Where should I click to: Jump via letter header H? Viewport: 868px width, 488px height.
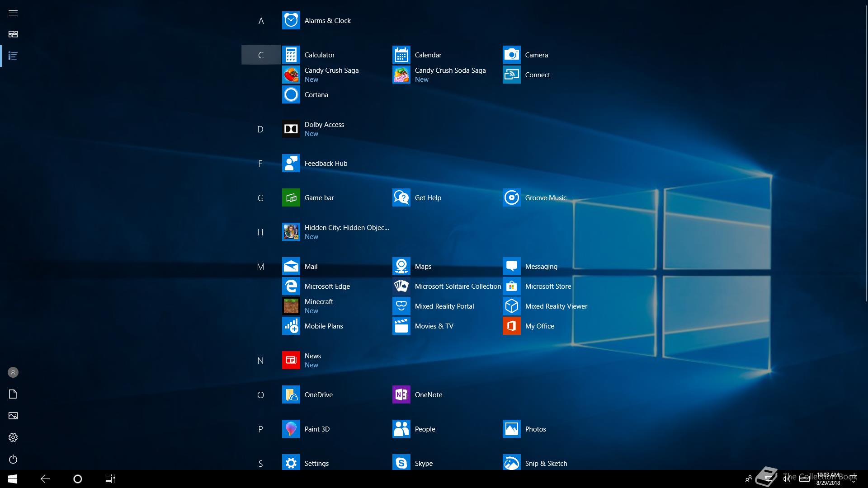pyautogui.click(x=260, y=232)
